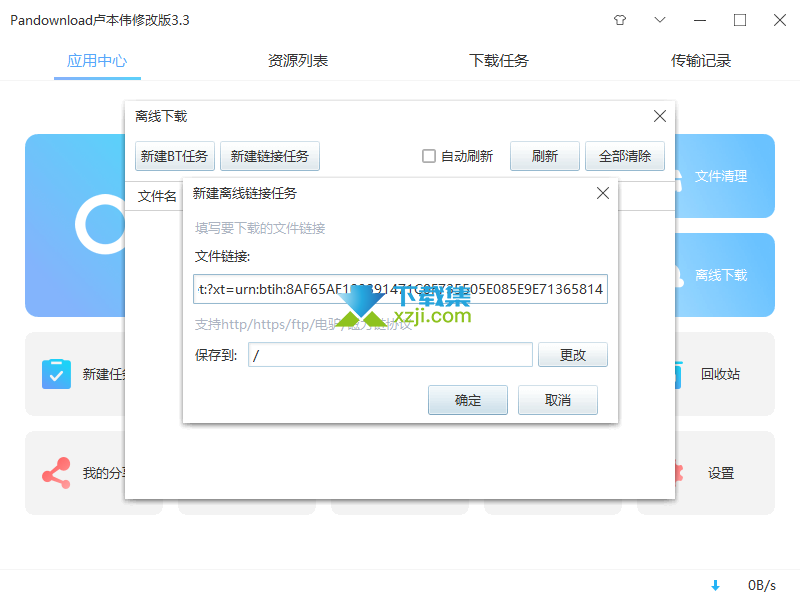Image resolution: width=800 pixels, height=600 pixels.
Task: Go to the 下载任务 tab
Action: (499, 61)
